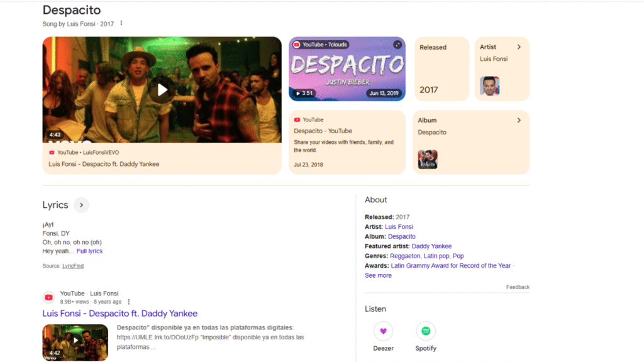The height and width of the screenshot is (362, 644).
Task: Open the Full lyrics link
Action: pos(89,251)
